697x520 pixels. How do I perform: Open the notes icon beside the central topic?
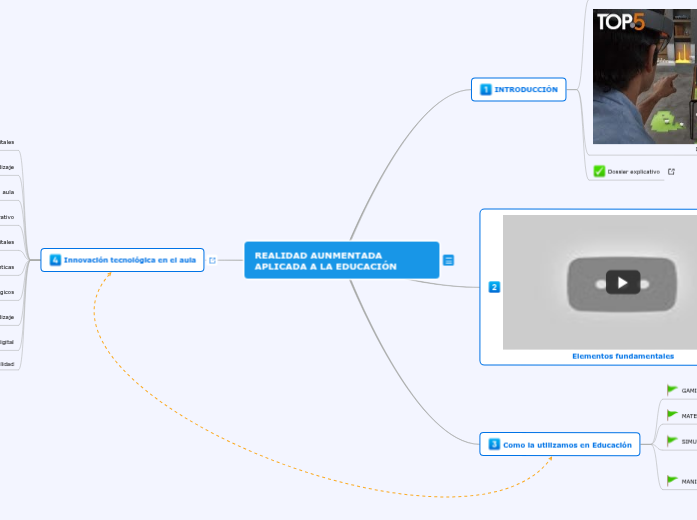coord(449,260)
